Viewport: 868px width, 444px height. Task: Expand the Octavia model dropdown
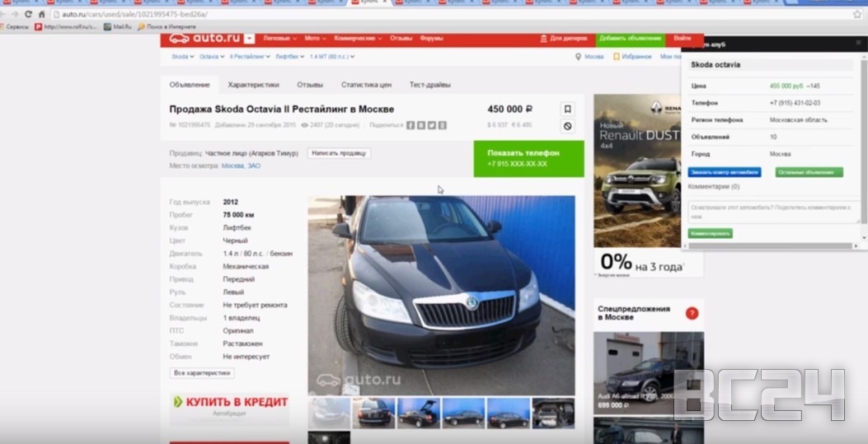(212, 57)
